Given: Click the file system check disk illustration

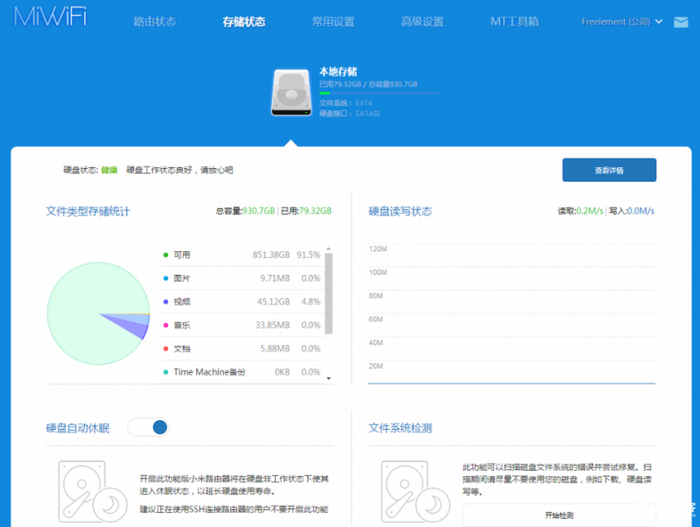Looking at the screenshot, I should 412,491.
